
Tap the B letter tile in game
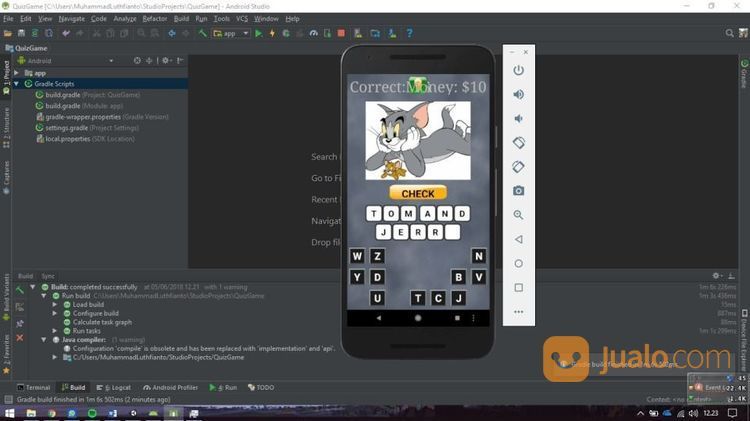pyautogui.click(x=459, y=277)
